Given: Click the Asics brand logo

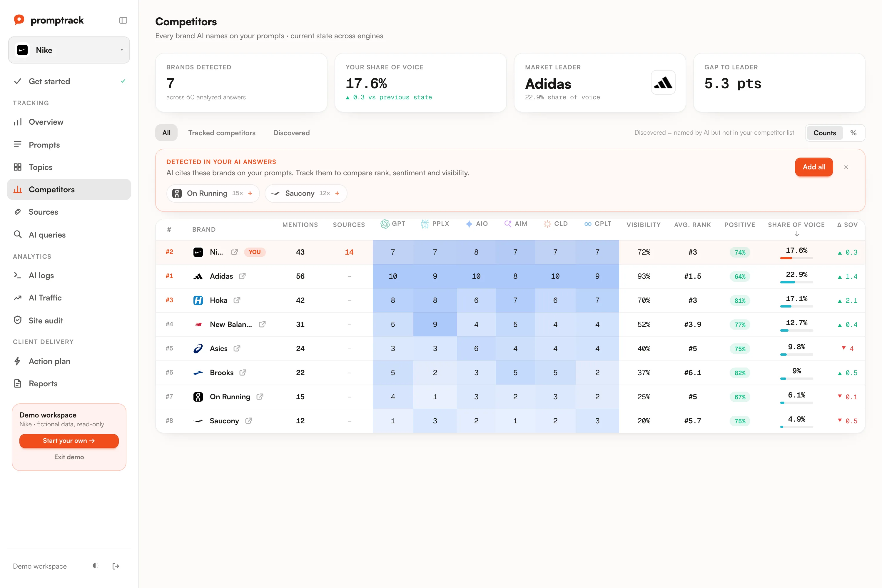Looking at the screenshot, I should (198, 348).
